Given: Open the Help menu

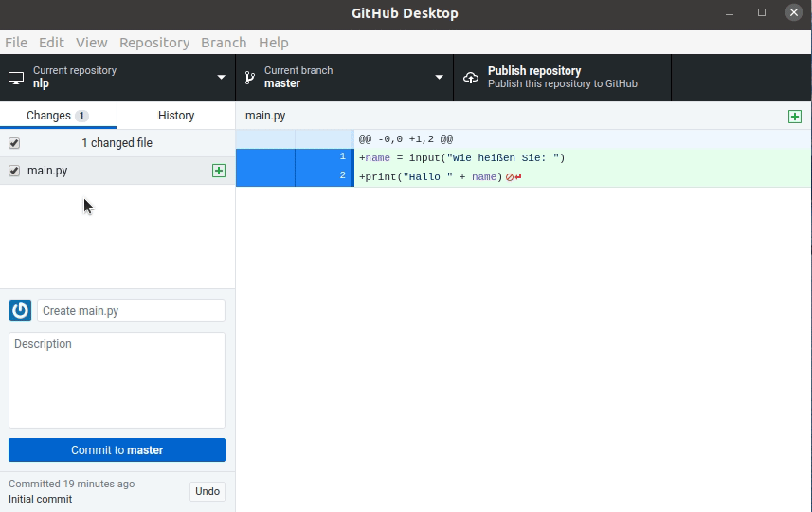Looking at the screenshot, I should pyautogui.click(x=274, y=43).
